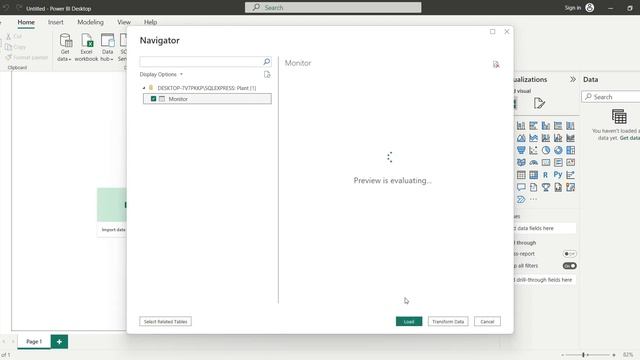Select the Funnel chart visual
This screenshot has width=640, height=360.
click(x=521, y=150)
